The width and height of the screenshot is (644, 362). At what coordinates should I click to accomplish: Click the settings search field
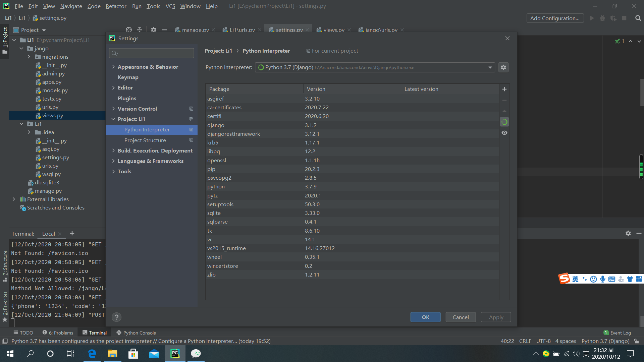coord(152,53)
